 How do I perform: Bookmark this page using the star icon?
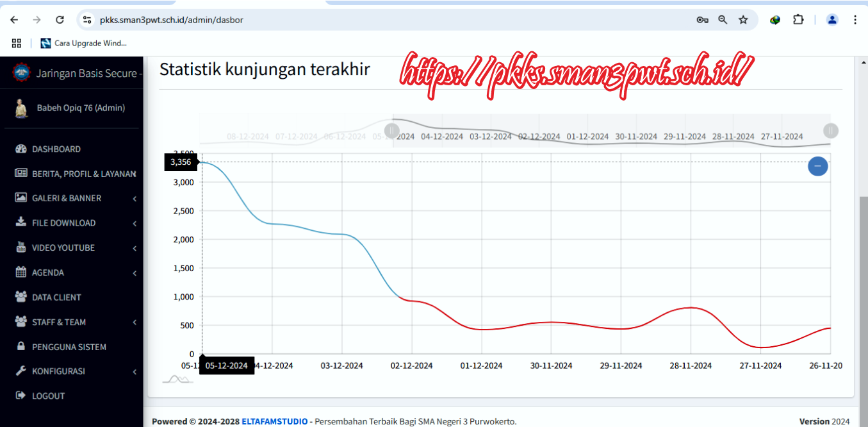click(x=743, y=20)
